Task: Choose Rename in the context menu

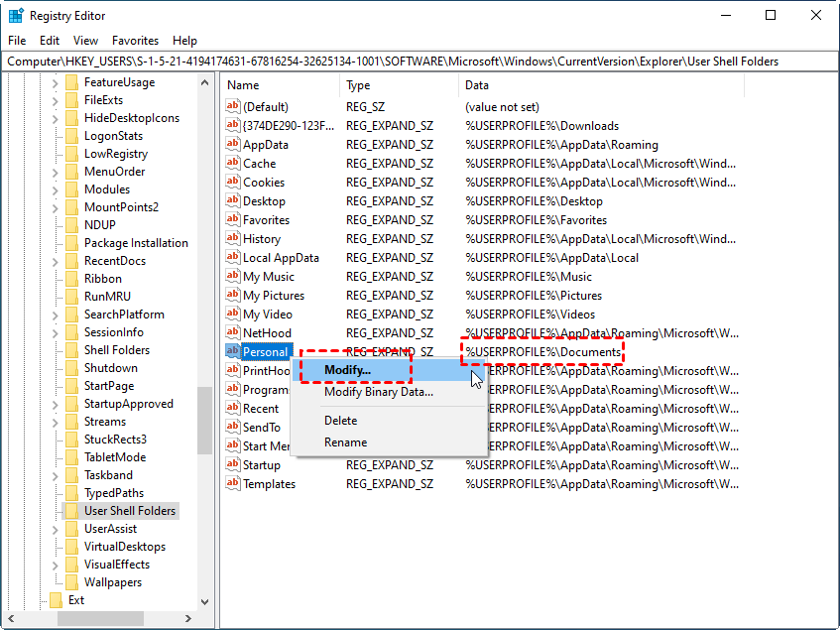Action: (389, 442)
